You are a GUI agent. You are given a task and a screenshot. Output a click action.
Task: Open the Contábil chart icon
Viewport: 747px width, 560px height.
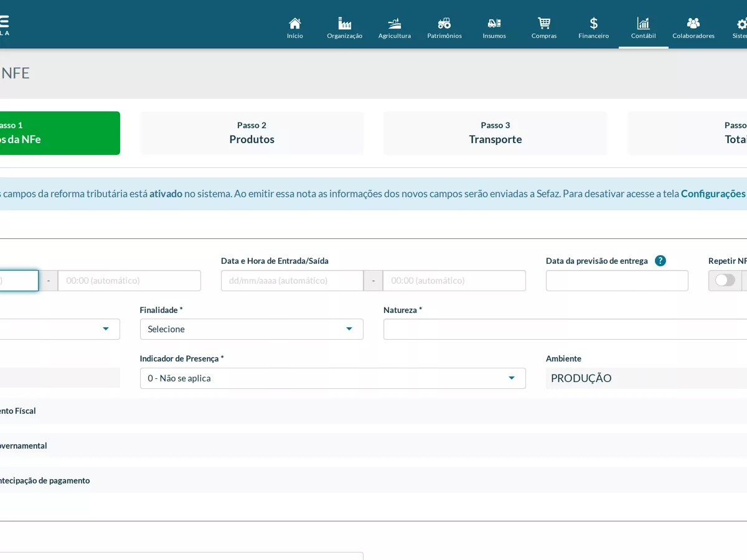pos(644,24)
